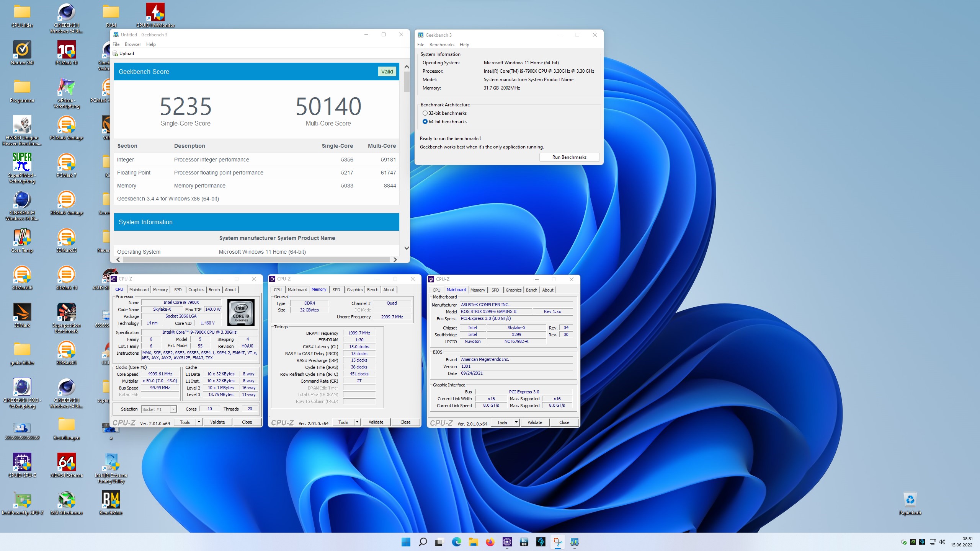Expand the Socket #1 selection dropdown
Image resolution: width=980 pixels, height=551 pixels.
[173, 409]
